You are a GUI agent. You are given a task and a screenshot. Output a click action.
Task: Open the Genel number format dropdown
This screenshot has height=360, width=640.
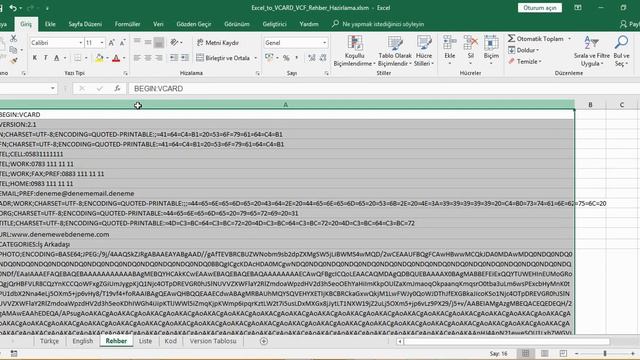[324, 42]
